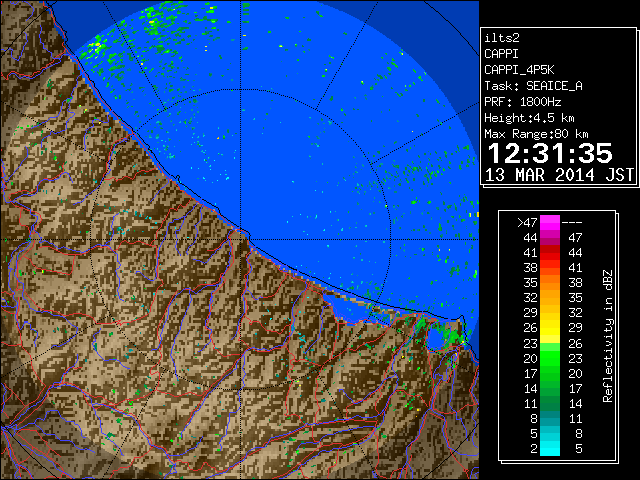Screen dimensions: 640x480
Task: Click the PRF: 1800Hz text
Action: [x=522, y=102]
